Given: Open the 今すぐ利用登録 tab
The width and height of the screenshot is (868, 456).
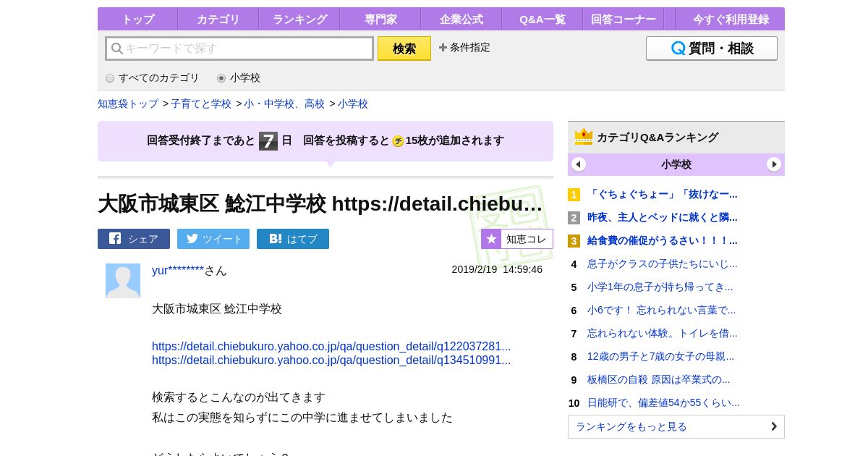Looking at the screenshot, I should pyautogui.click(x=731, y=20).
